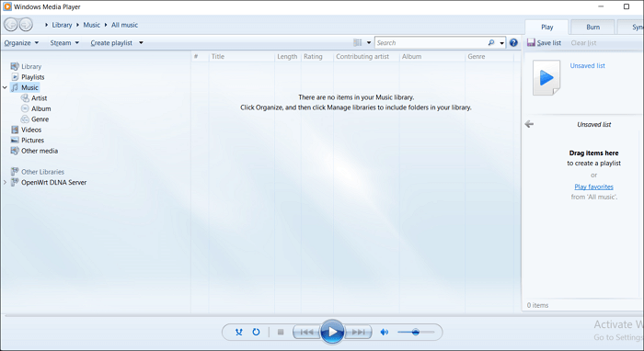Switch to the Play tab

point(546,27)
